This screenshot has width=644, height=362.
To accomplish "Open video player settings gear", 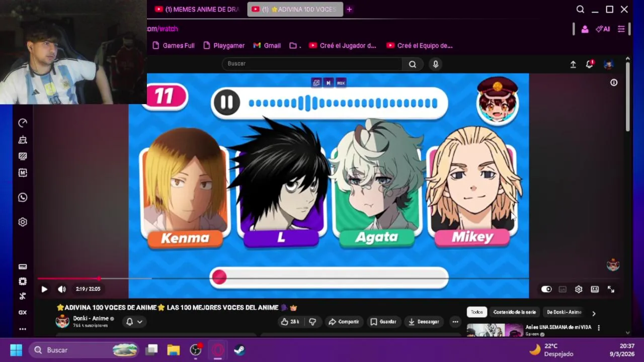I will click(579, 289).
